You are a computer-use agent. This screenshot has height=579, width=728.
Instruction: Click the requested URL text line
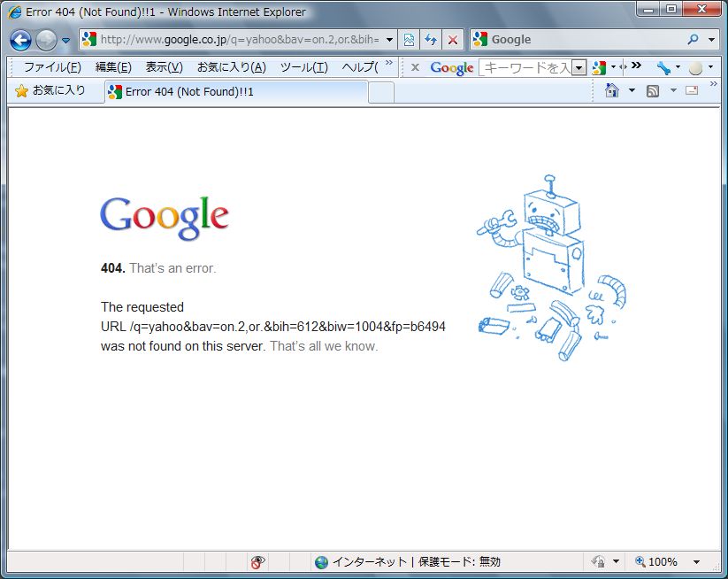tap(273, 327)
